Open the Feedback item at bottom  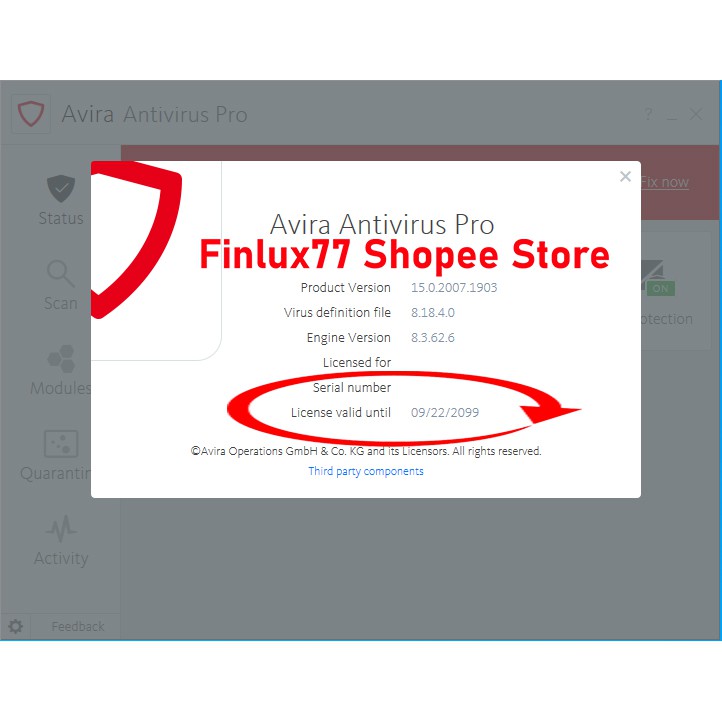[x=78, y=626]
